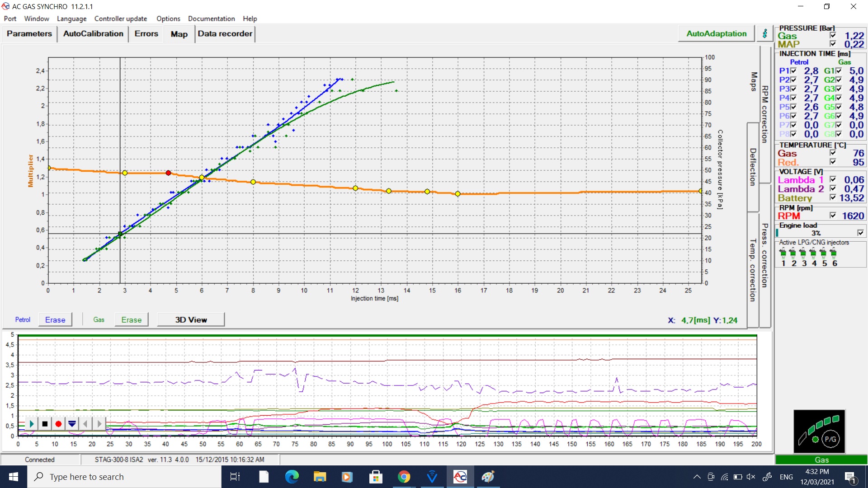The image size is (868, 488).
Task: Step forward with the grey right arrow
Action: tap(99, 424)
